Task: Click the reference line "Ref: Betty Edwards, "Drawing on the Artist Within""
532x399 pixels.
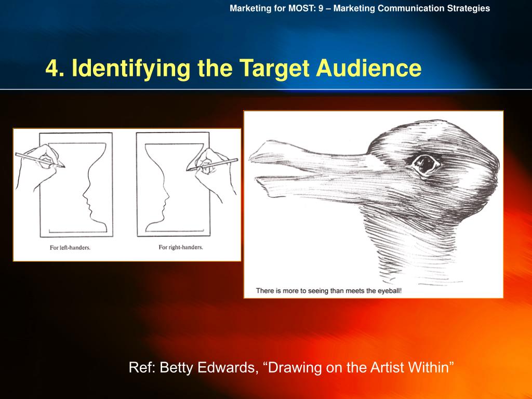Action: tap(291, 367)
